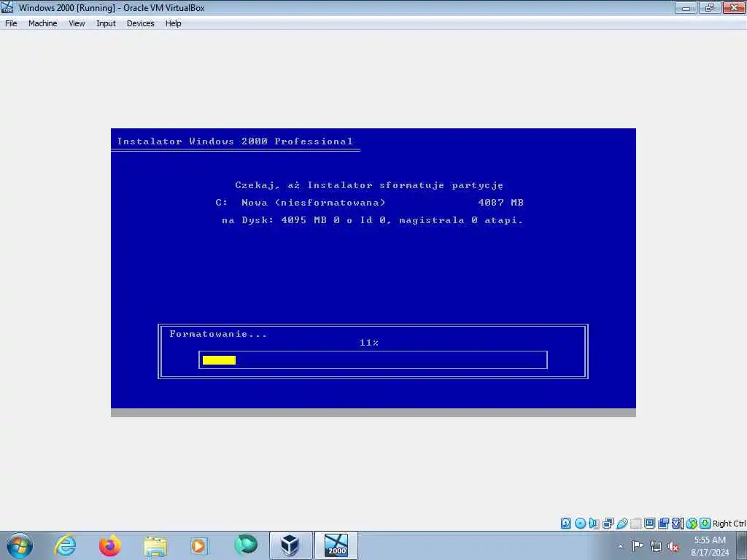The image size is (747, 560).
Task: Click the keyboard capture green arrow icon
Action: (705, 524)
